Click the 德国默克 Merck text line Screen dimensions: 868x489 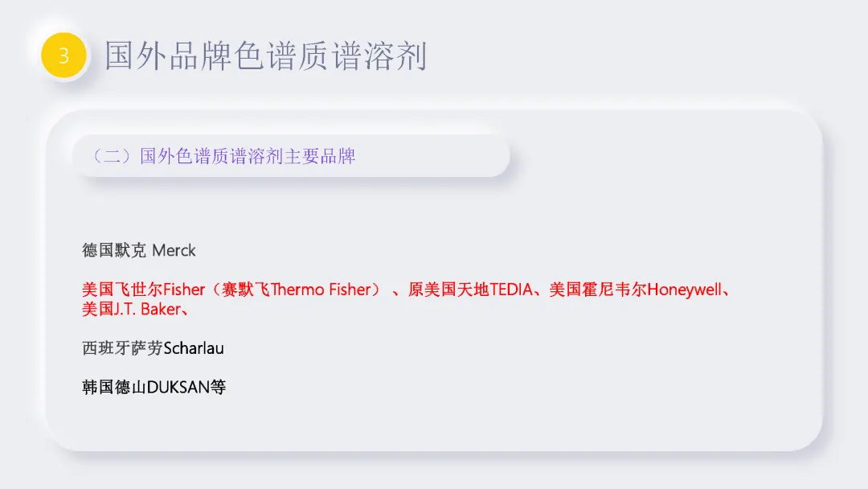[x=139, y=250]
